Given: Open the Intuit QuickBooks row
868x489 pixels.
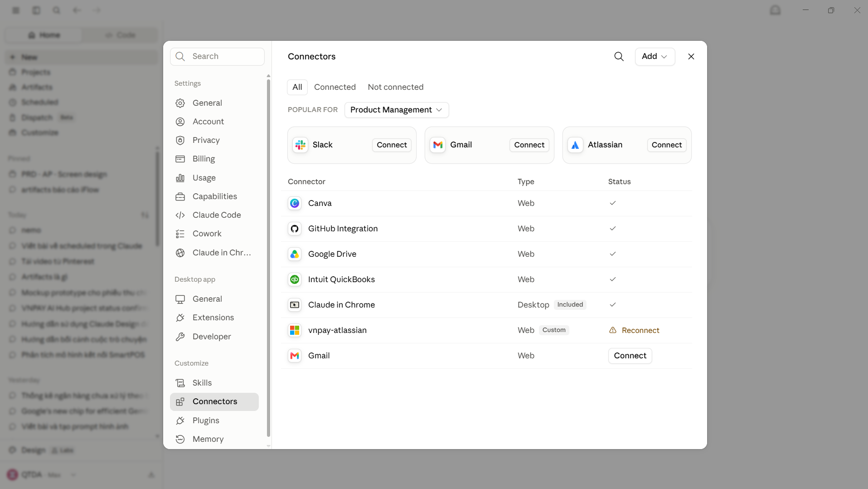Looking at the screenshot, I should tap(487, 279).
